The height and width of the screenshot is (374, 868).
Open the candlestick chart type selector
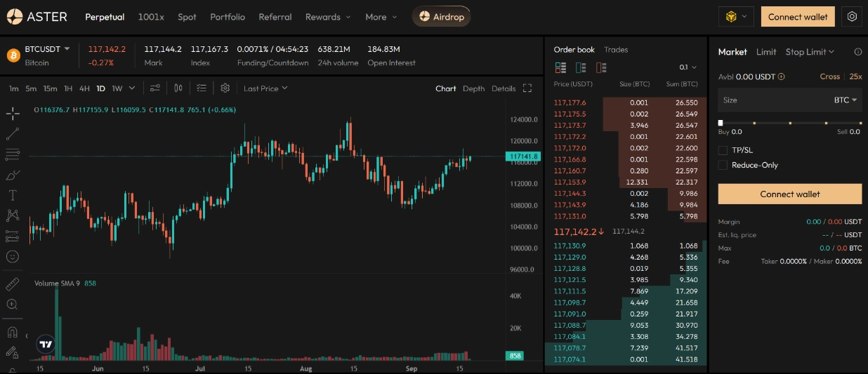tap(178, 88)
